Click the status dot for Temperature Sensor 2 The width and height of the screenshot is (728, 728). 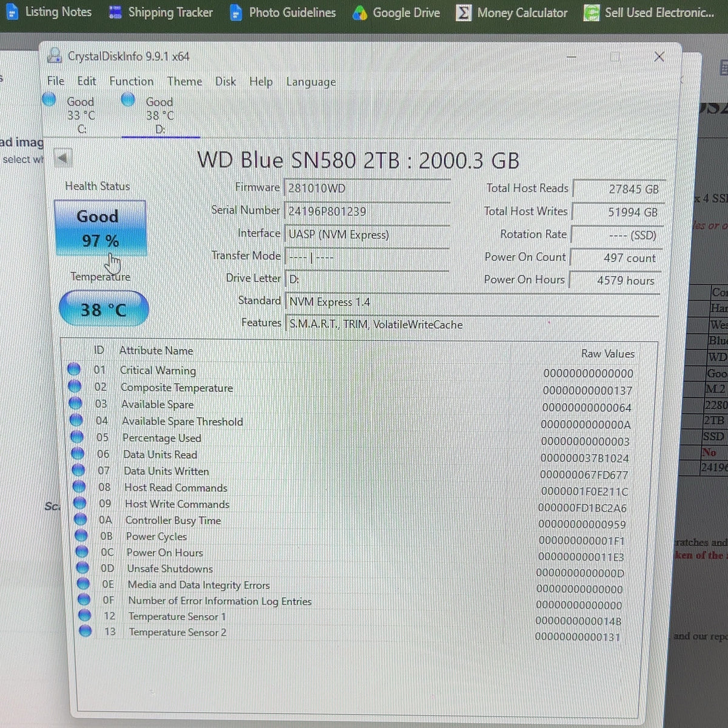pos(86,631)
